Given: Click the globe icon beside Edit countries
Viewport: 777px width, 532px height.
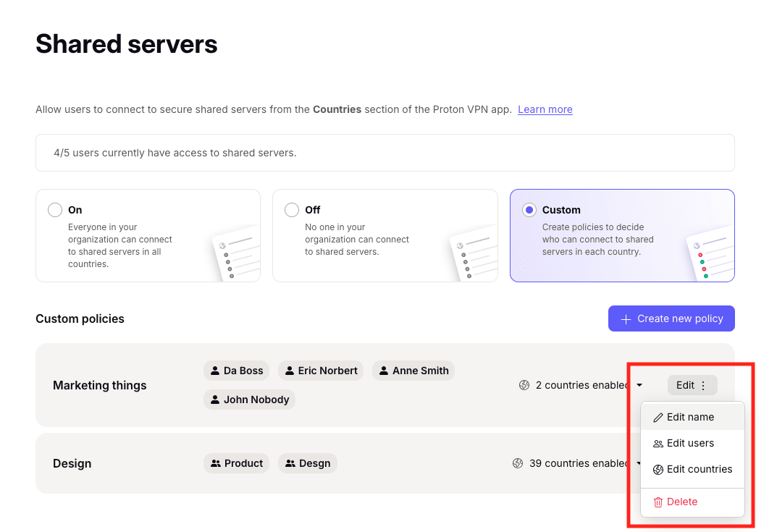Looking at the screenshot, I should pyautogui.click(x=660, y=469).
